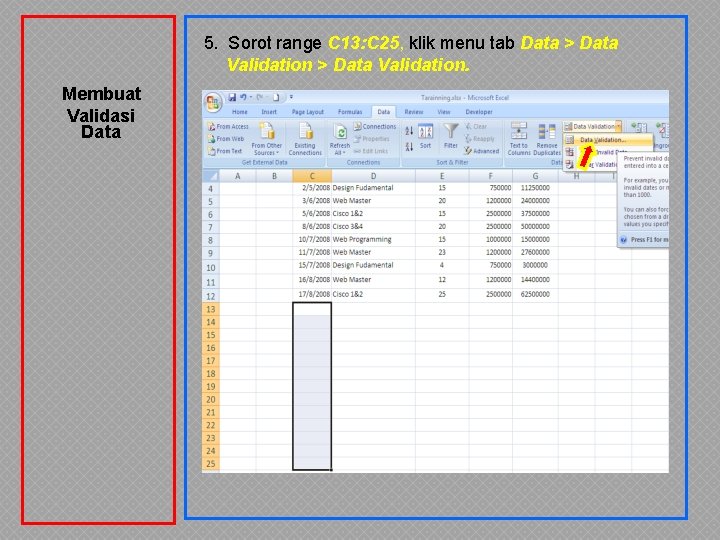Select column D header
The image size is (720, 540).
click(x=373, y=176)
